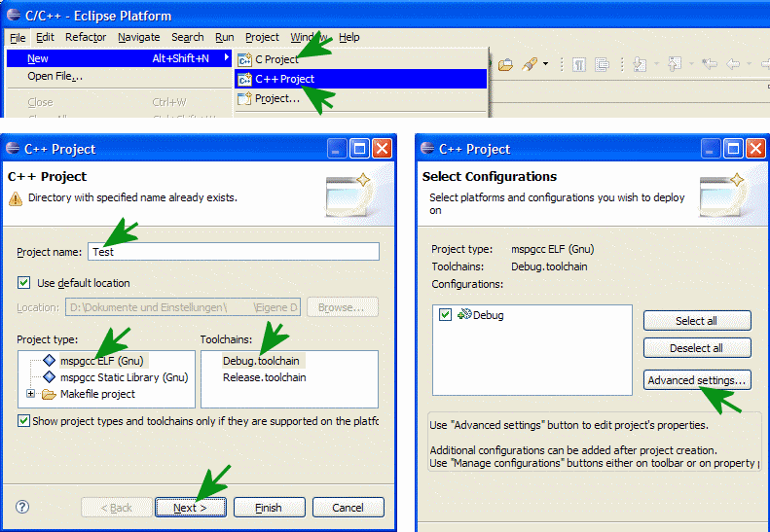The width and height of the screenshot is (770, 532).
Task: Click the Search flashlight toolbar icon
Action: click(530, 64)
